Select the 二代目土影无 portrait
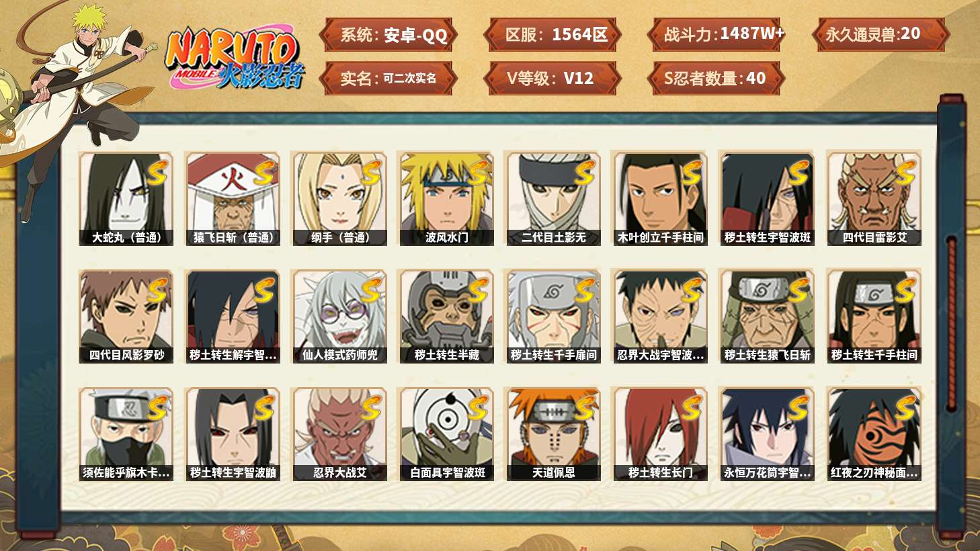Image resolution: width=980 pixels, height=551 pixels. tap(553, 198)
